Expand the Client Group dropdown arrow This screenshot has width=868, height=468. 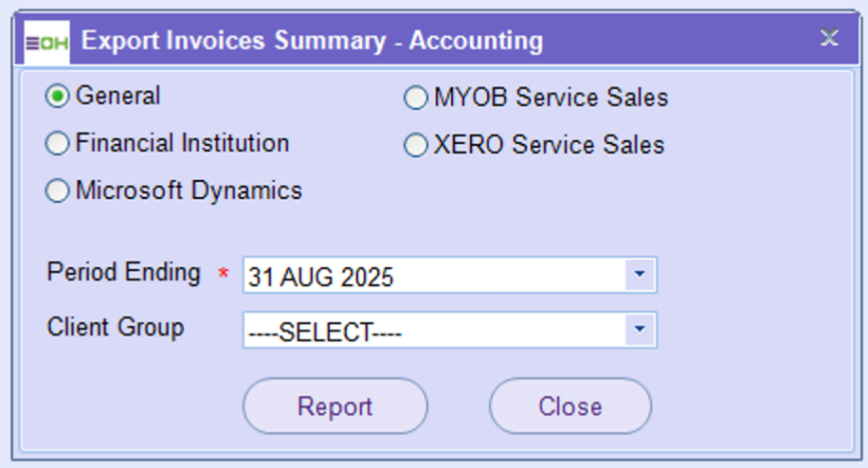(640, 330)
